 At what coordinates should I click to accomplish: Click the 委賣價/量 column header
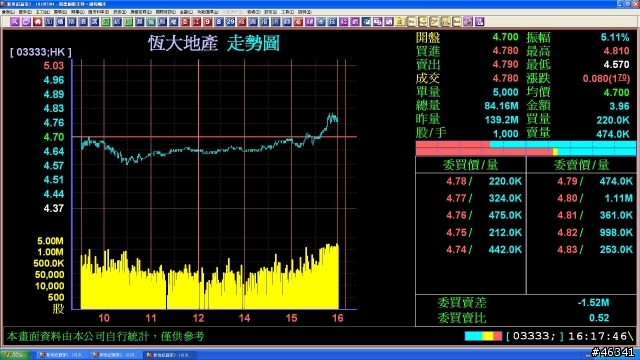pos(581,165)
